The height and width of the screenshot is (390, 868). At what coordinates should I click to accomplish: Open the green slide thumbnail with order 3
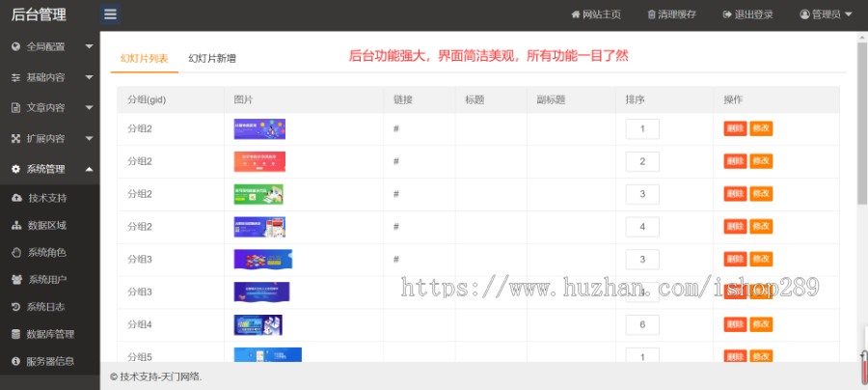(x=258, y=194)
